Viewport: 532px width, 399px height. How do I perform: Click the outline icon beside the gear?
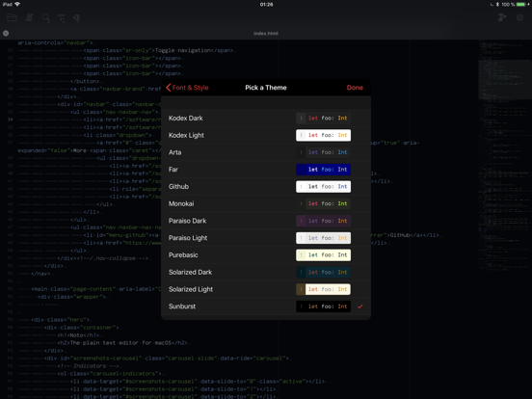tap(502, 17)
